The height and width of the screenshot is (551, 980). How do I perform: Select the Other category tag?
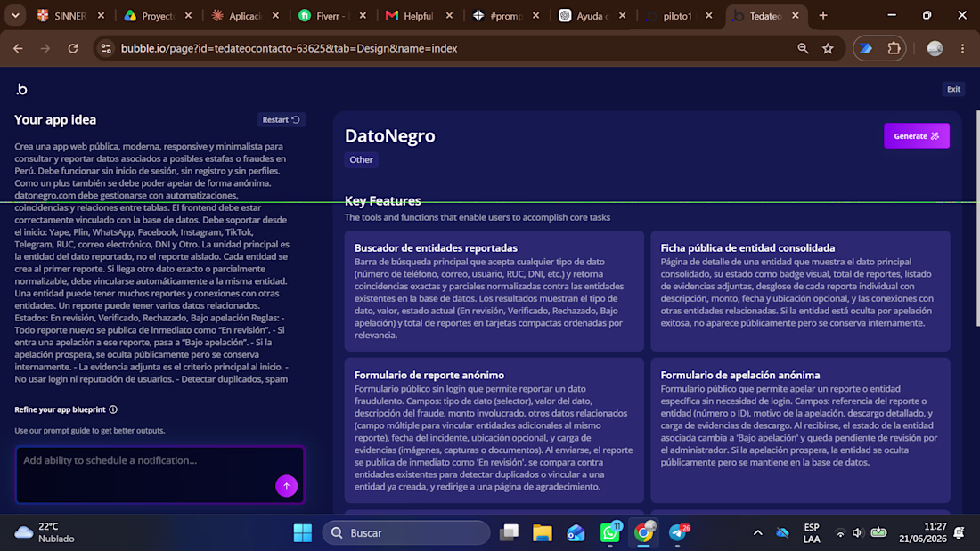pos(361,160)
